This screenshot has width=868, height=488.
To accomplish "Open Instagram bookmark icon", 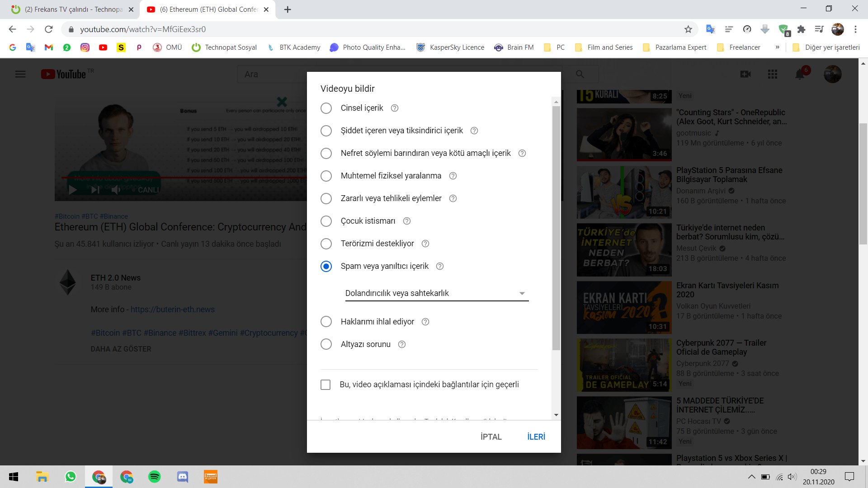I will (85, 47).
